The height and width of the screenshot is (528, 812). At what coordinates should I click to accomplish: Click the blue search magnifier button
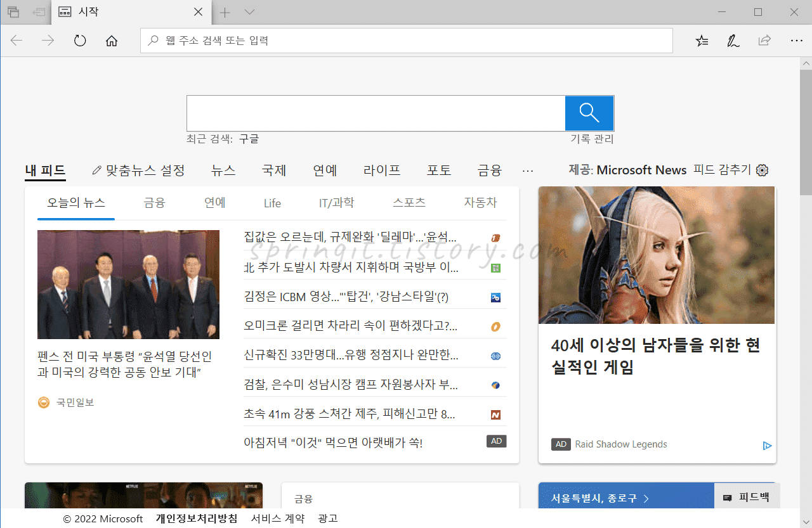589,113
